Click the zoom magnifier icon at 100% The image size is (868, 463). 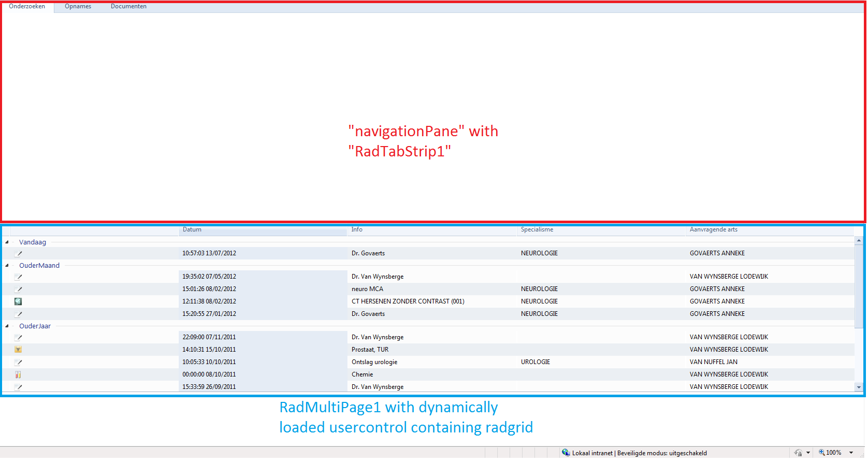point(821,453)
